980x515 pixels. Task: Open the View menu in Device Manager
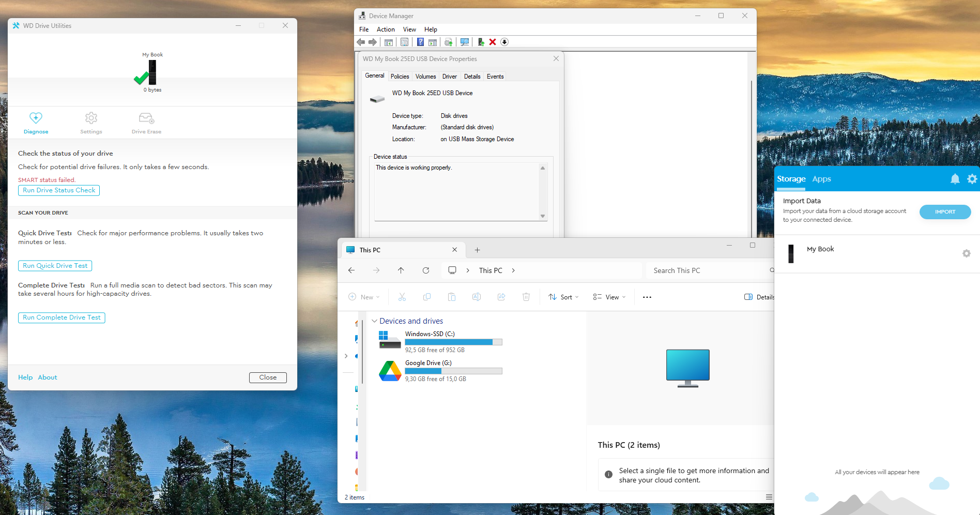point(409,29)
